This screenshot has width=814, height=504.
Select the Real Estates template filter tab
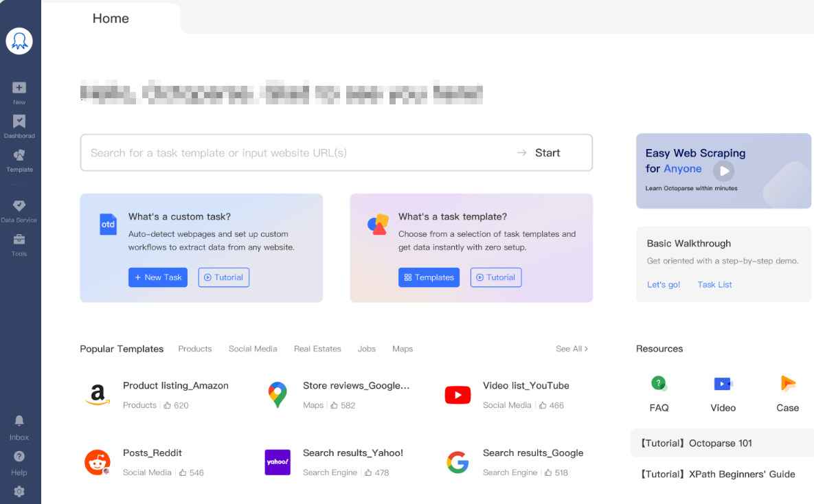coord(317,349)
